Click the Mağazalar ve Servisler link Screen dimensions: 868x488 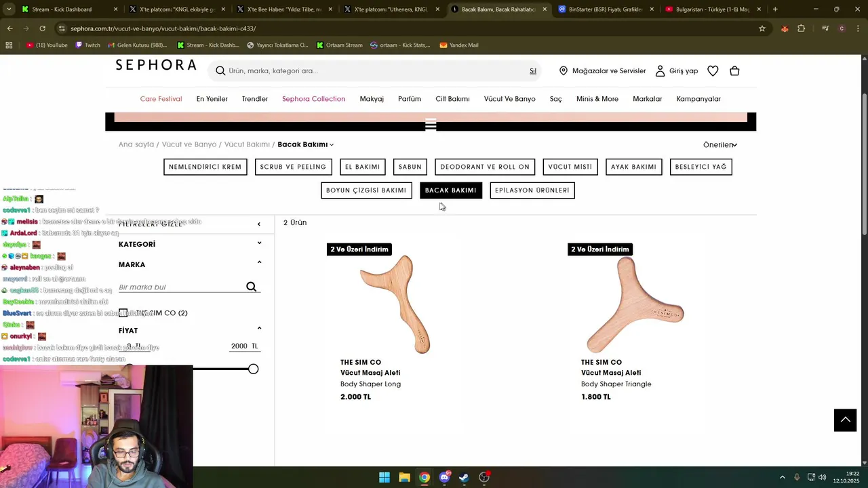(x=609, y=70)
